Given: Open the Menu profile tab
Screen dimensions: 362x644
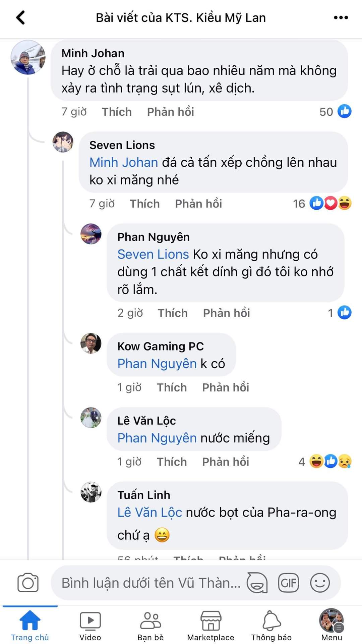Looking at the screenshot, I should [331, 626].
